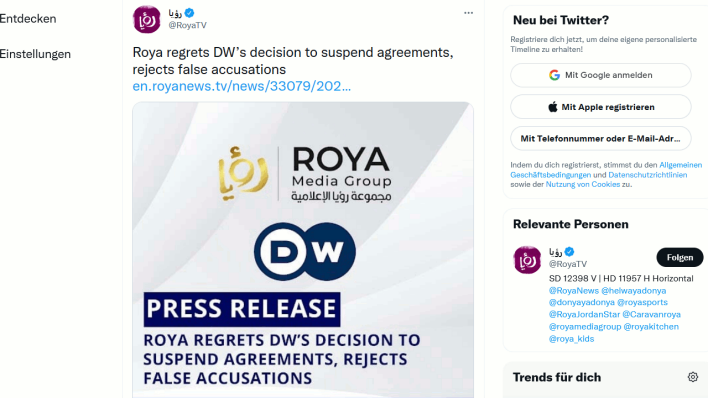Image resolution: width=708 pixels, height=398 pixels.
Task: Open the tweet's three-dot more options menu
Action: point(468,13)
